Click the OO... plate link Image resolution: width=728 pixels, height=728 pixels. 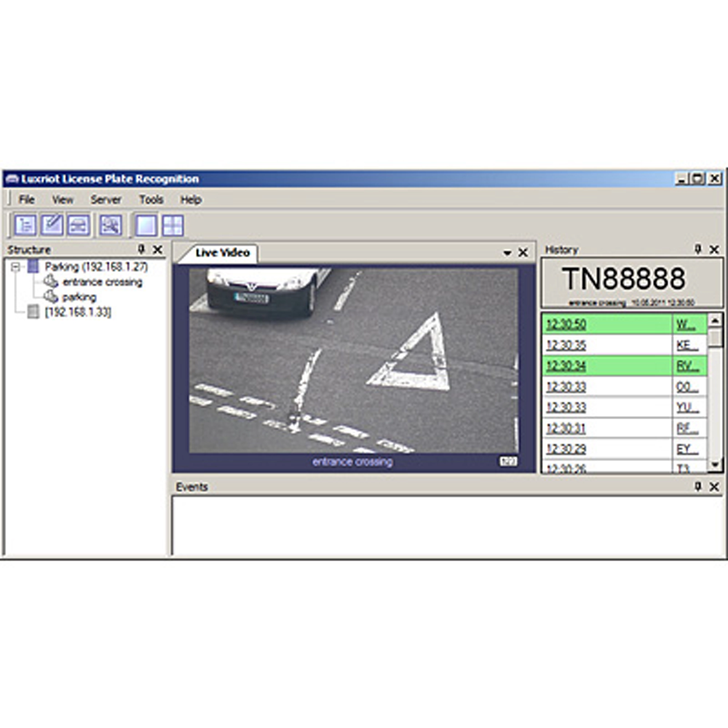tap(687, 387)
